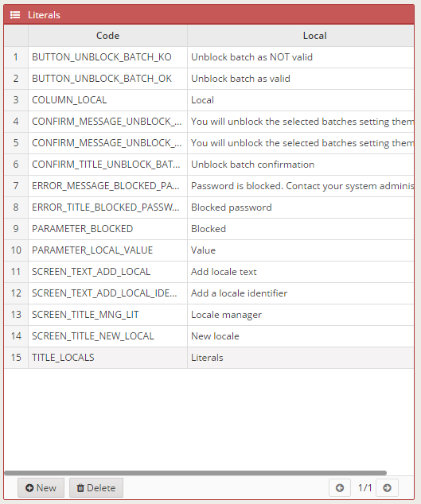Click the Literals panel list icon

[15, 15]
